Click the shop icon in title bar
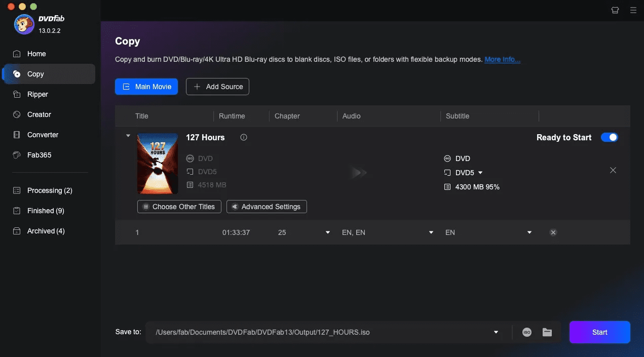644x357 pixels. 615,10
